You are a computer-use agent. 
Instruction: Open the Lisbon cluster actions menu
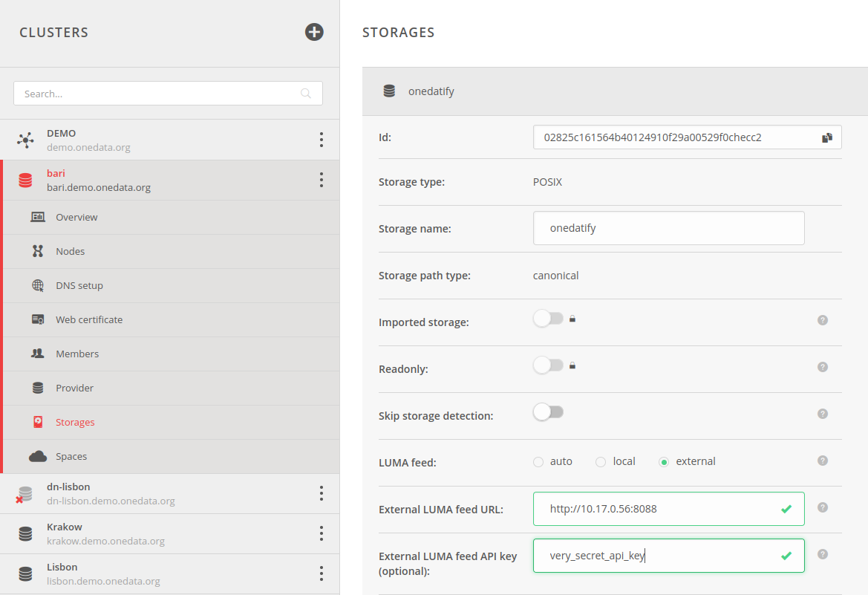point(321,573)
